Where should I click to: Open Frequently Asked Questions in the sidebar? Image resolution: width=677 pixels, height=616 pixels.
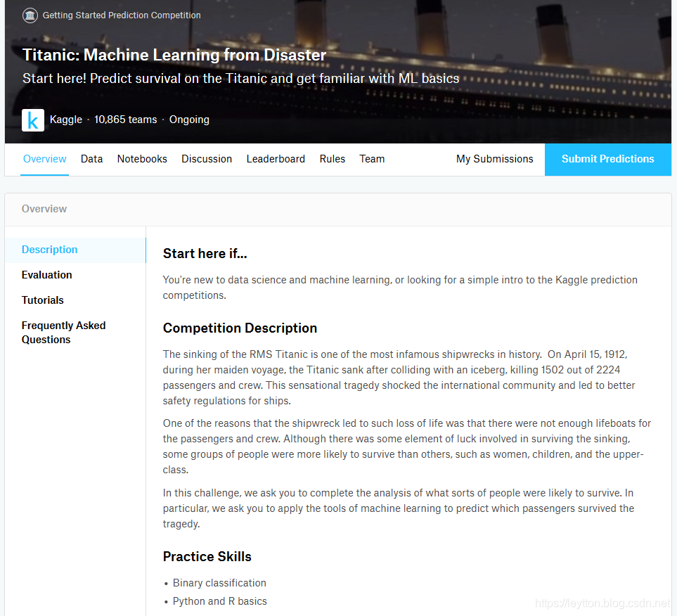coord(63,333)
